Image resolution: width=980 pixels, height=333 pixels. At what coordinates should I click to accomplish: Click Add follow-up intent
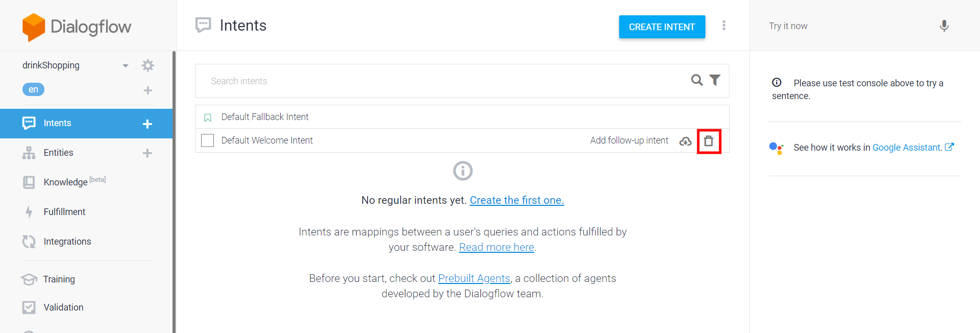click(x=629, y=140)
